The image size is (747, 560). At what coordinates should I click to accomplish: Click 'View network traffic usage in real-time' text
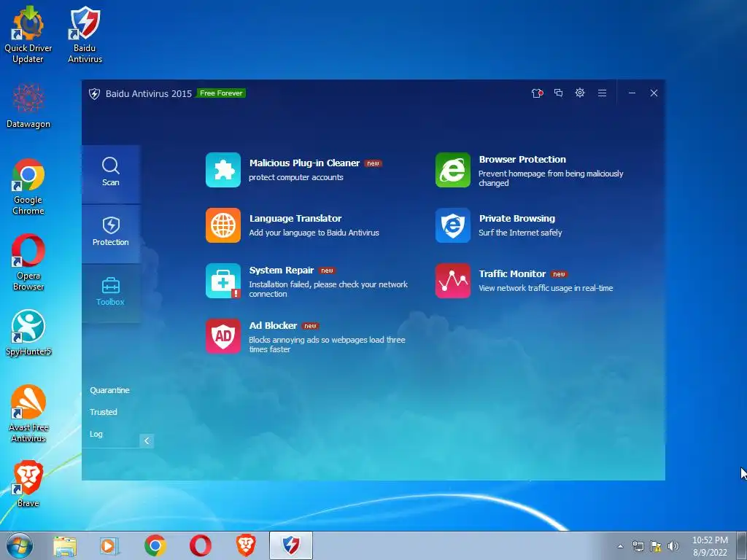coord(546,288)
